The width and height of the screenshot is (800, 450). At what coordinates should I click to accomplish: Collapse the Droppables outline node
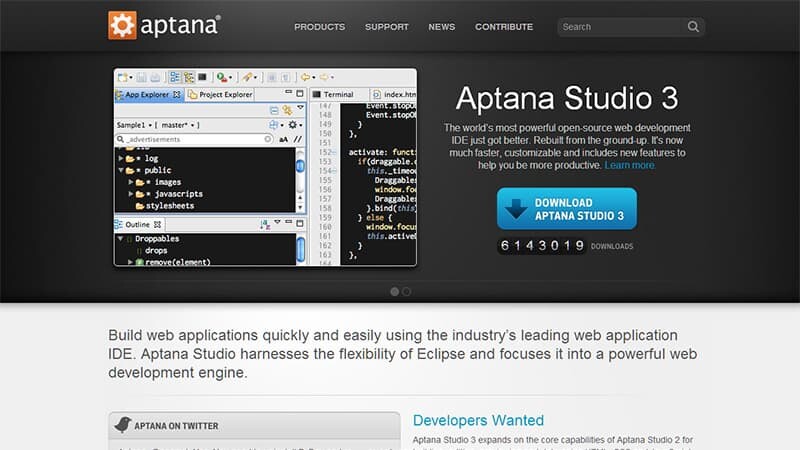pyautogui.click(x=120, y=238)
